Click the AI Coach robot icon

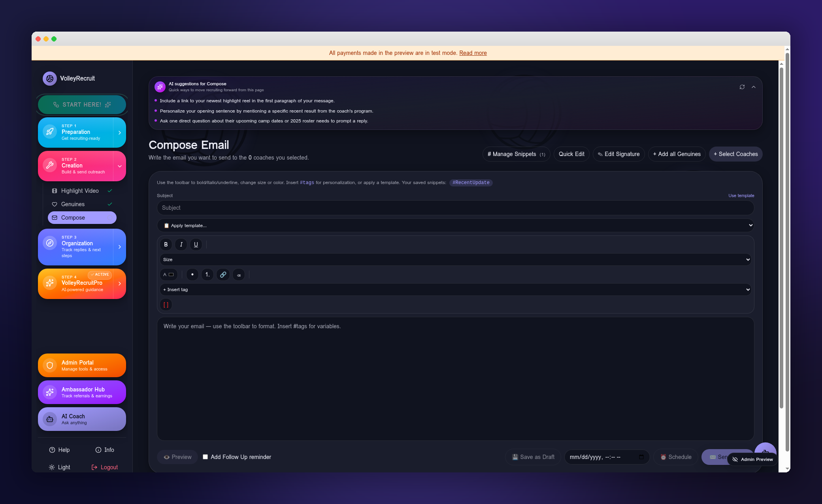click(x=50, y=419)
